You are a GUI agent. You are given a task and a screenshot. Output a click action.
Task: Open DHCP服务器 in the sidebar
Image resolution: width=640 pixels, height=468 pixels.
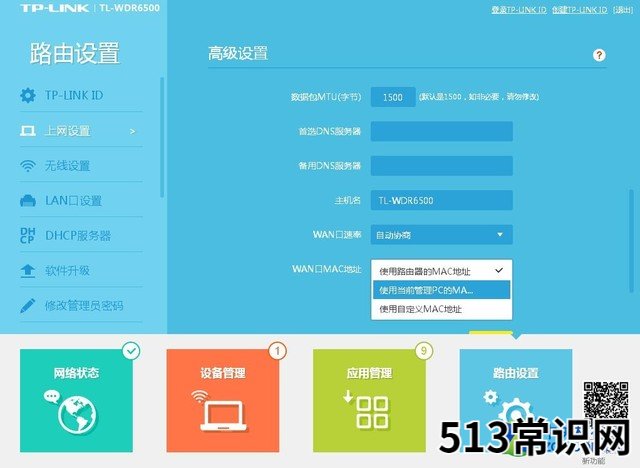coord(81,236)
